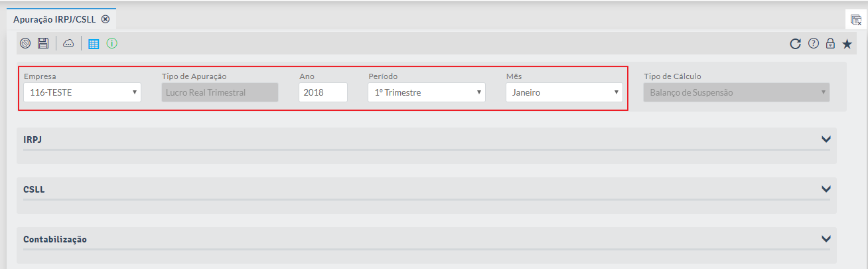Open the Mês dropdown showing Janeiro
The image size is (868, 269).
(x=564, y=92)
